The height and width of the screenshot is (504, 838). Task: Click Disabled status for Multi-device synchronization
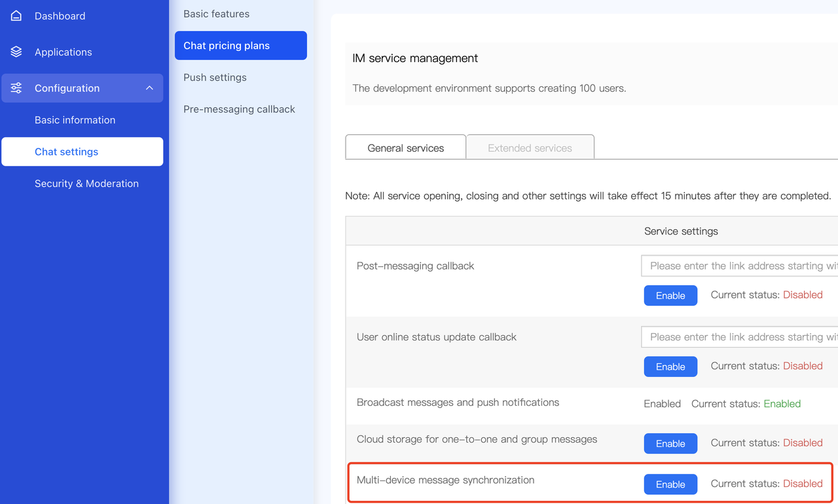[x=803, y=484]
